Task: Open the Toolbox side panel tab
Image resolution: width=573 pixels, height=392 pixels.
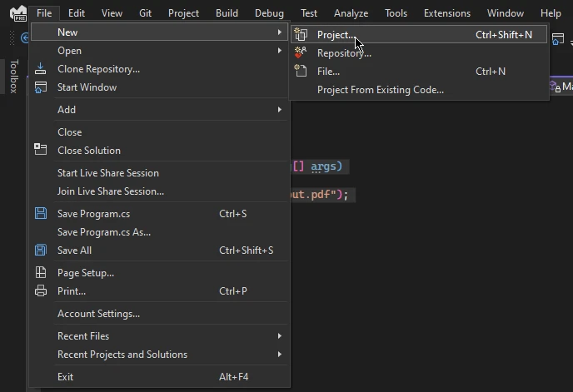Action: coord(13,77)
